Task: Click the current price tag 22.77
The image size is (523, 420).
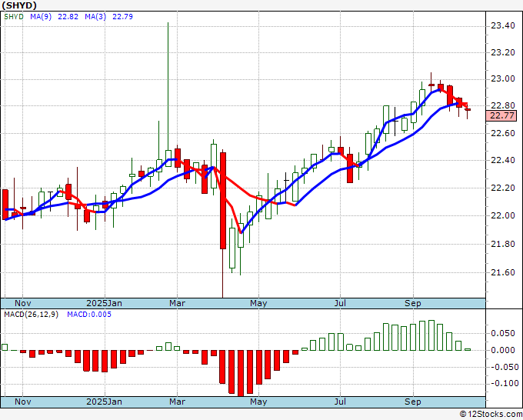Action: [503, 115]
